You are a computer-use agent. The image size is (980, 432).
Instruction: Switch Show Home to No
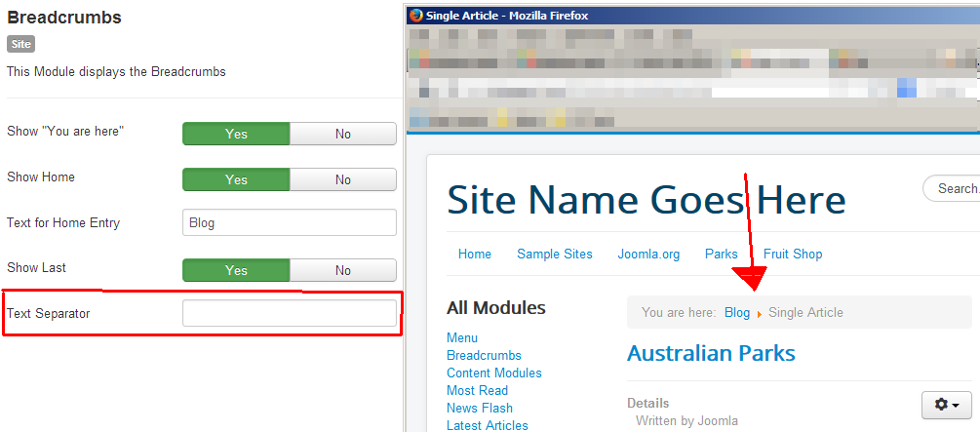[x=342, y=179]
